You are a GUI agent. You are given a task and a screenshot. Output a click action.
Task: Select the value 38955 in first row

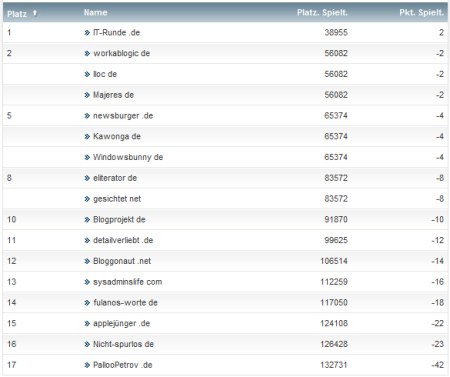(x=336, y=33)
